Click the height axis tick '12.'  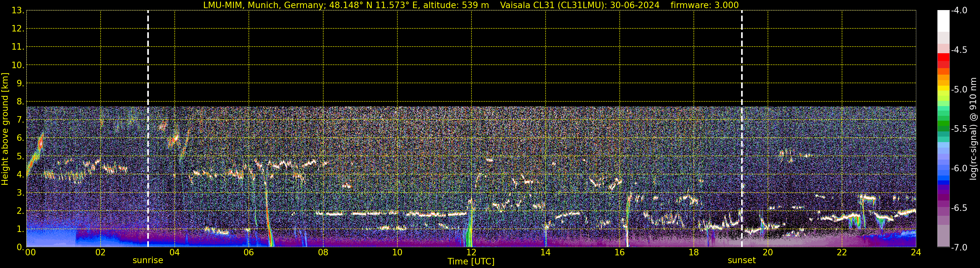pos(18,29)
